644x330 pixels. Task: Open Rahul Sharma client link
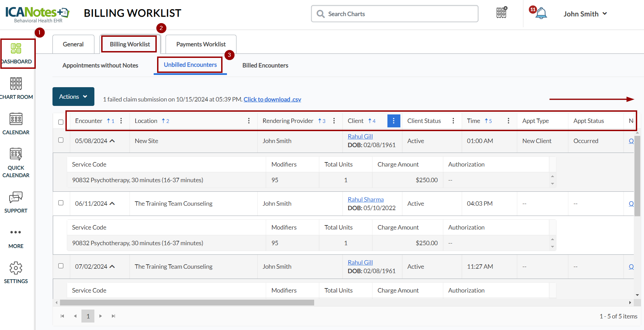(366, 200)
